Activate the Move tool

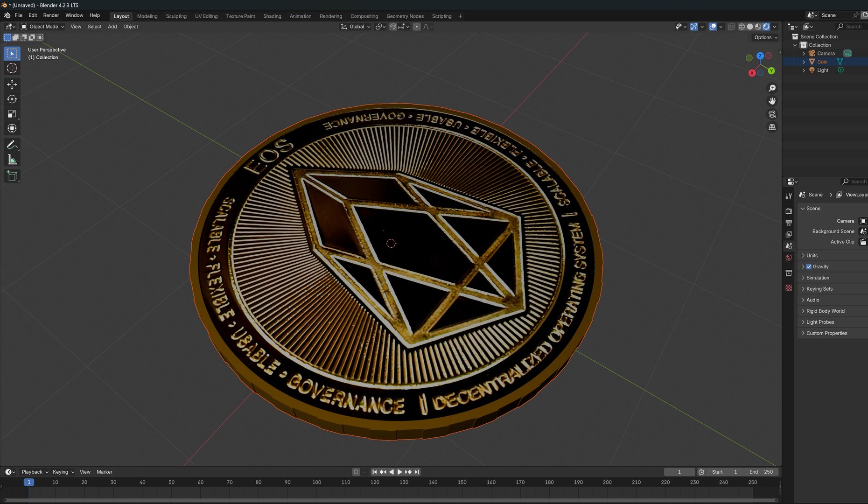point(12,84)
